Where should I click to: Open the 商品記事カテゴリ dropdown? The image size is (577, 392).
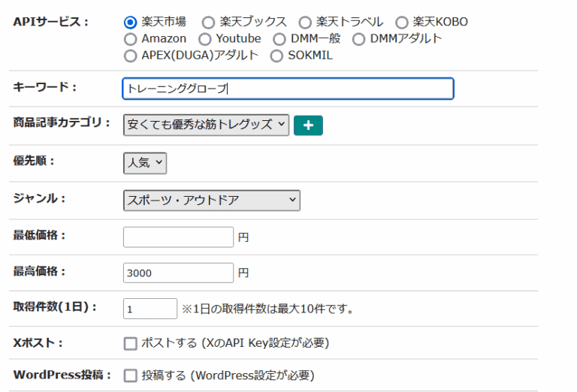(x=206, y=125)
